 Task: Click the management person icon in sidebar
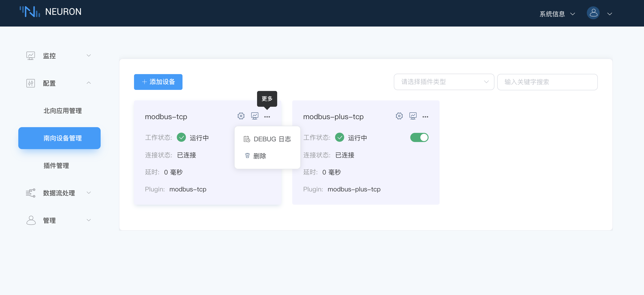coord(31,220)
